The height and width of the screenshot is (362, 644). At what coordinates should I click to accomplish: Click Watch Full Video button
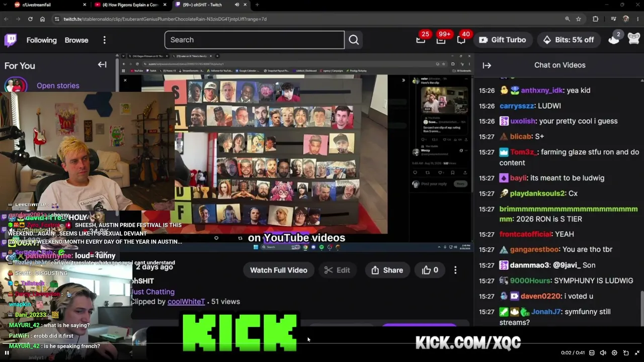click(279, 270)
